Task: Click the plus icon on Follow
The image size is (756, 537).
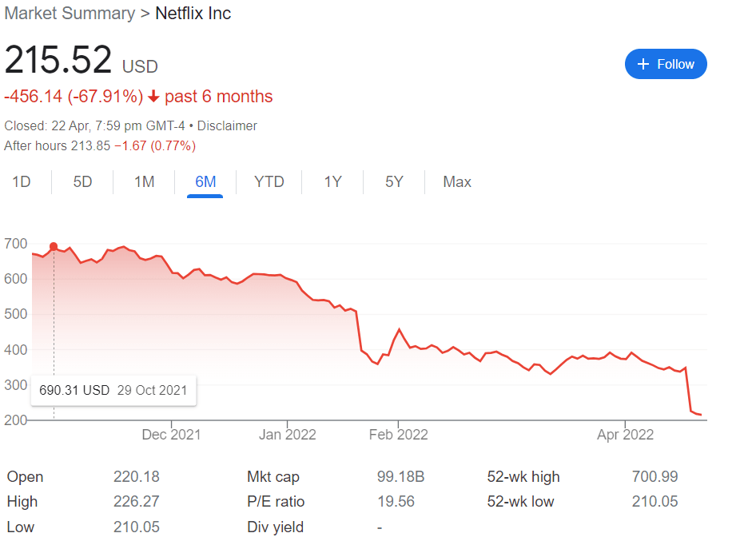Action: pyautogui.click(x=643, y=64)
